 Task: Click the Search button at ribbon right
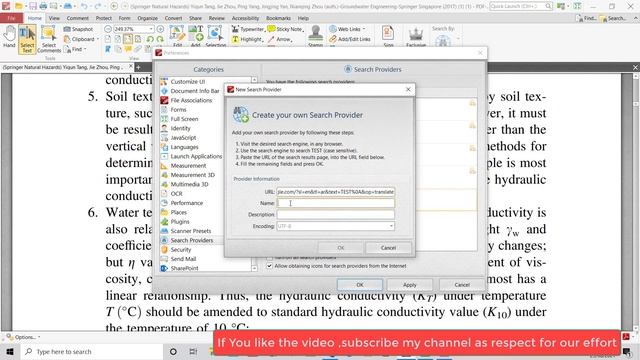[613, 18]
